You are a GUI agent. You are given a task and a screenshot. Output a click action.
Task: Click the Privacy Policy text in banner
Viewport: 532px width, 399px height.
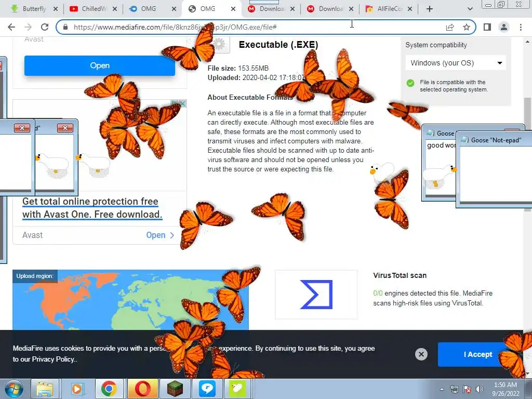(53, 360)
